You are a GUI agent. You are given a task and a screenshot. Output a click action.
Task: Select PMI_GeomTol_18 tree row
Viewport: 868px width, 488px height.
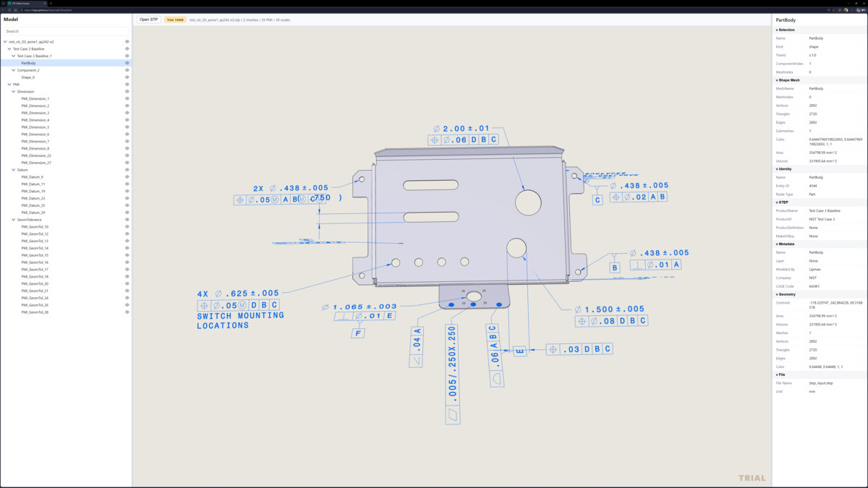click(66, 277)
